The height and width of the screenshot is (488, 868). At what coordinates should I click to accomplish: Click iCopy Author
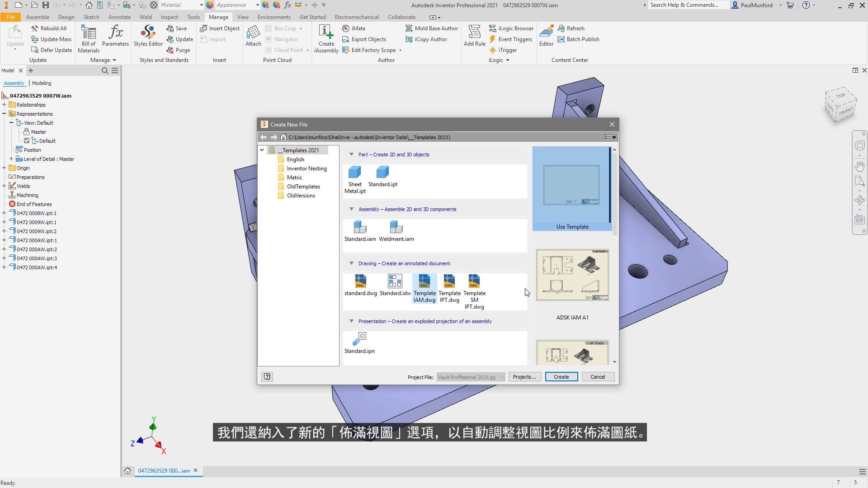pyautogui.click(x=426, y=39)
